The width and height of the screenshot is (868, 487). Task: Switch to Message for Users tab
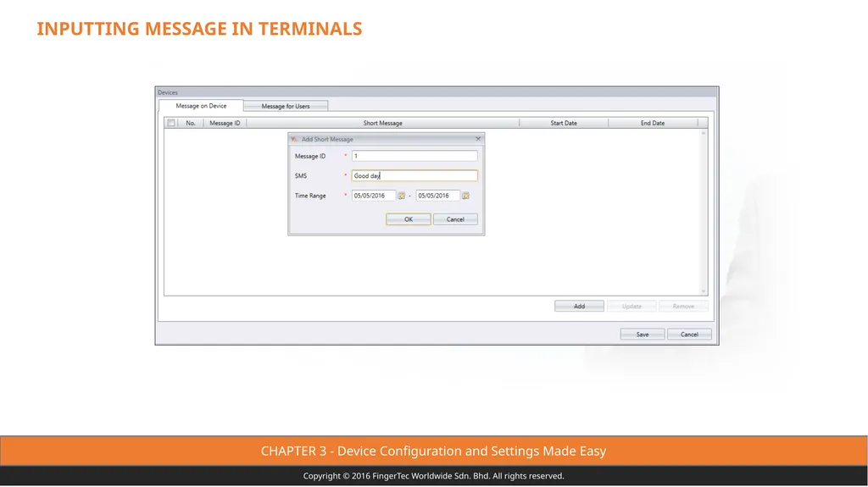(x=286, y=106)
